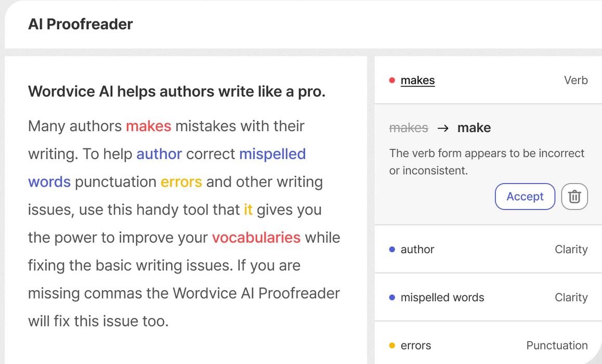Image resolution: width=602 pixels, height=364 pixels.
Task: Collapse the underlined makes suggestion header
Action: click(x=417, y=81)
